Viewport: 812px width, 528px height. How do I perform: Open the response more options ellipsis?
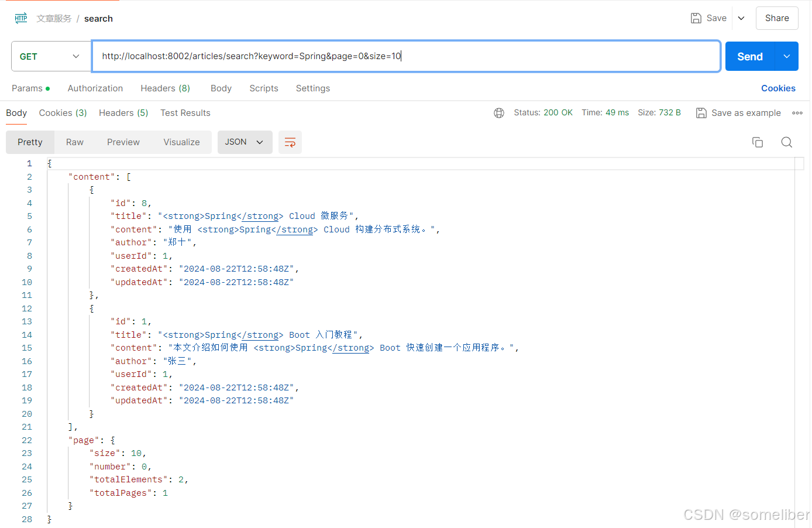click(x=797, y=113)
